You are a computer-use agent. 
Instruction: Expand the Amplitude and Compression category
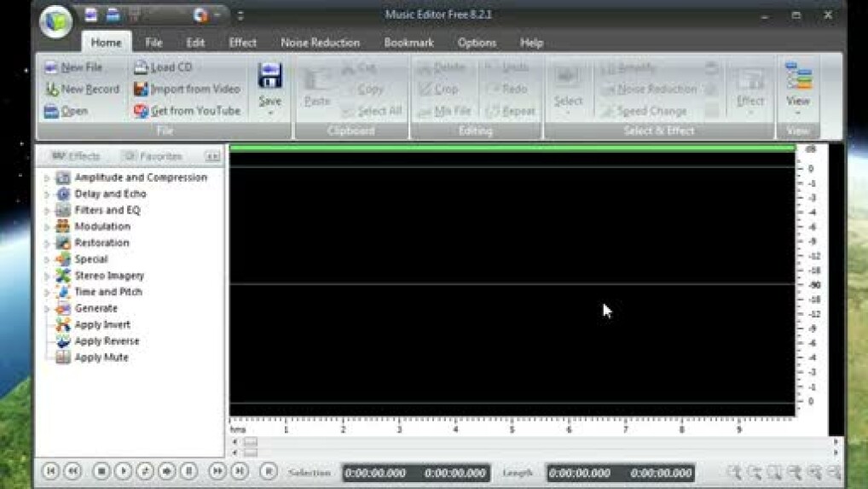[x=47, y=178]
